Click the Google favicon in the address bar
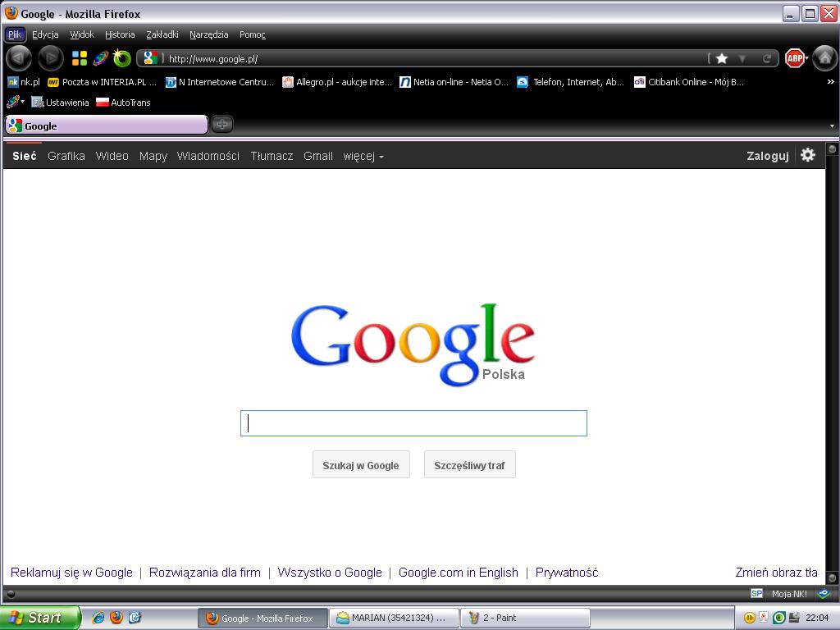 tap(151, 58)
